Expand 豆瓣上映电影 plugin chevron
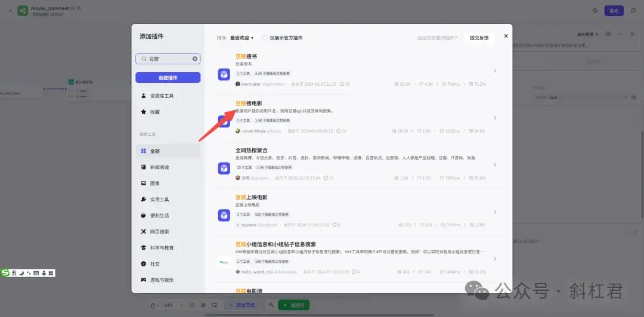The height and width of the screenshot is (317, 644). coord(495,212)
